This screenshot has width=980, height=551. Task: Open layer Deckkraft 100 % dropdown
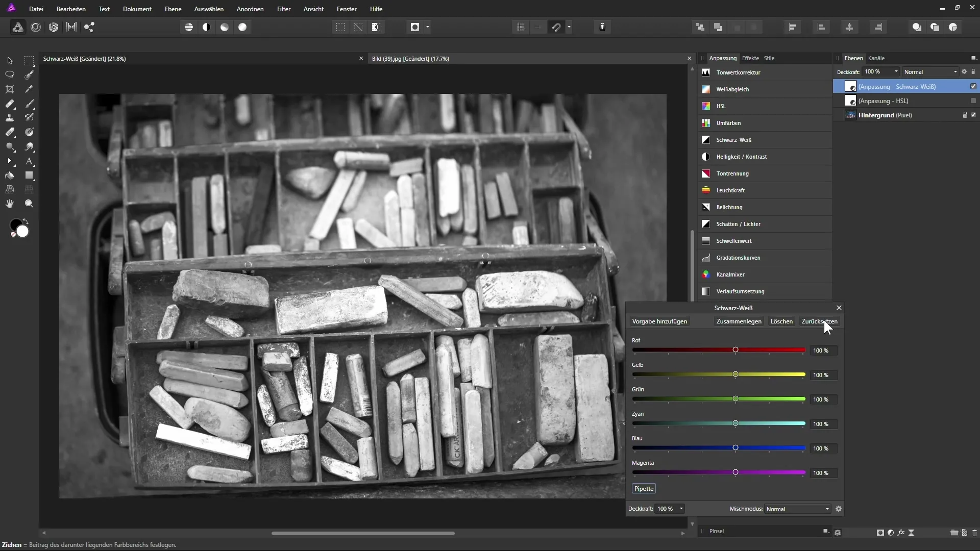click(x=896, y=72)
